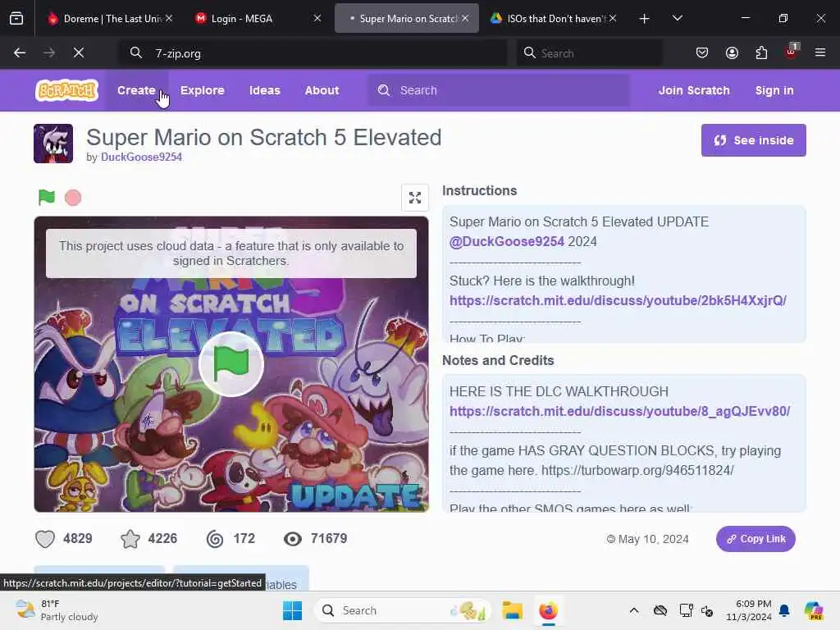840x630 pixels.
Task: Click the address bar showing 7-zip.org
Action: pyautogui.click(x=313, y=53)
